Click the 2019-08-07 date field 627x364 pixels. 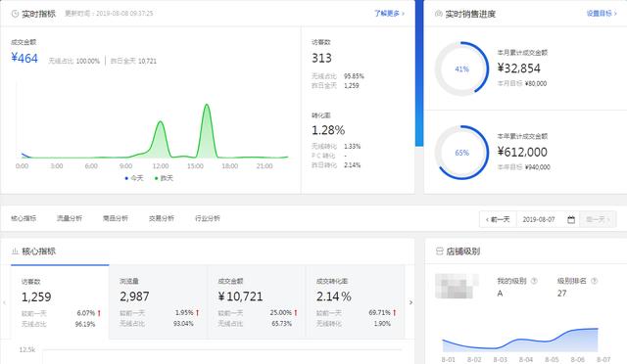(539, 219)
